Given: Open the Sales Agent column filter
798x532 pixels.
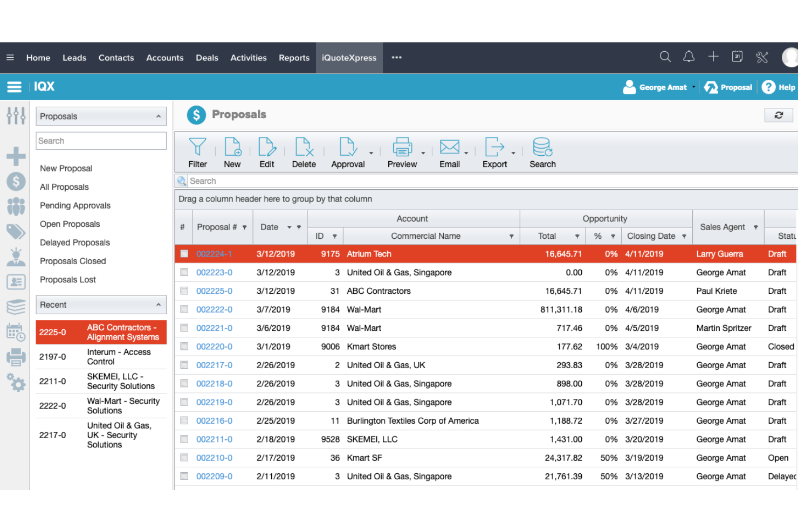Looking at the screenshot, I should pyautogui.click(x=755, y=227).
